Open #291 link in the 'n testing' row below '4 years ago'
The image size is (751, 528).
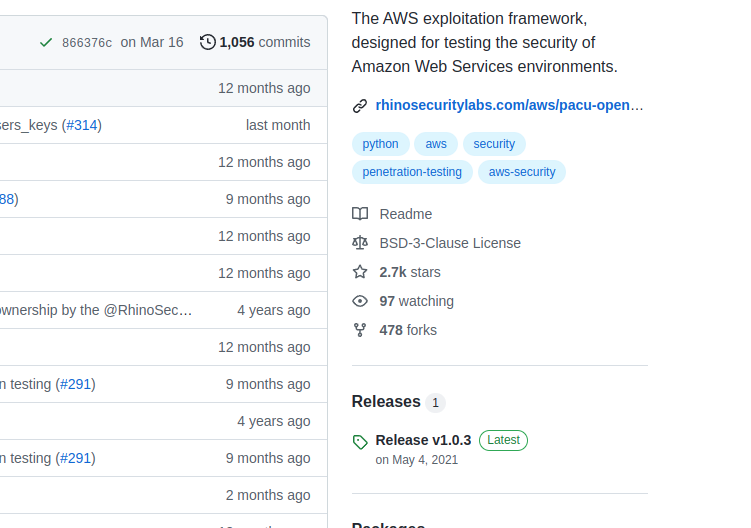pos(75,458)
